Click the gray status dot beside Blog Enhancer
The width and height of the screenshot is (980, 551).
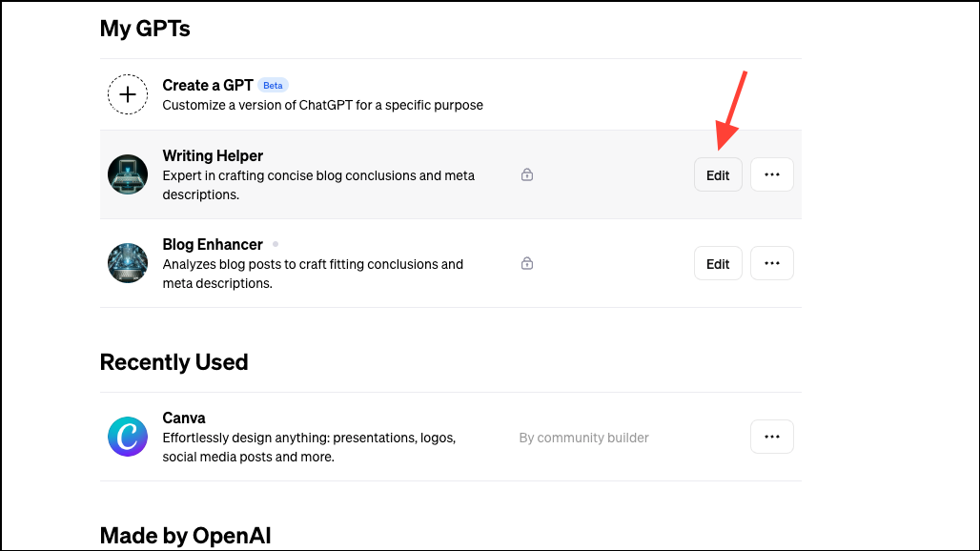275,244
